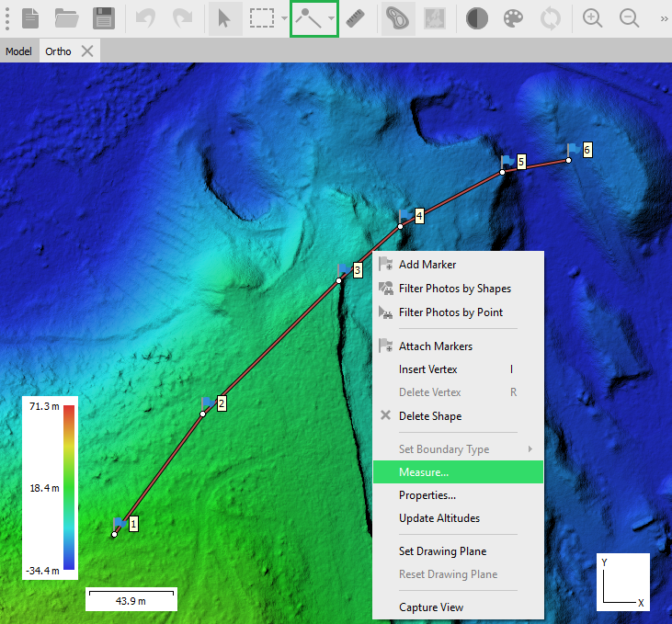
Task: Choose the rectangle selection tool
Action: (x=263, y=17)
